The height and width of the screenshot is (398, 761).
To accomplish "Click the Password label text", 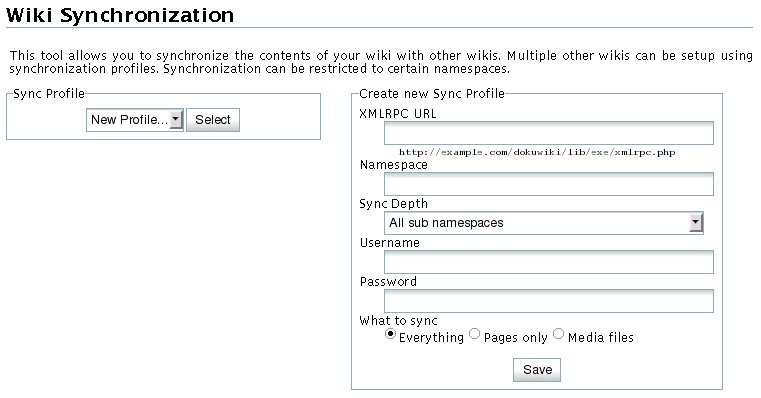I will pos(388,282).
